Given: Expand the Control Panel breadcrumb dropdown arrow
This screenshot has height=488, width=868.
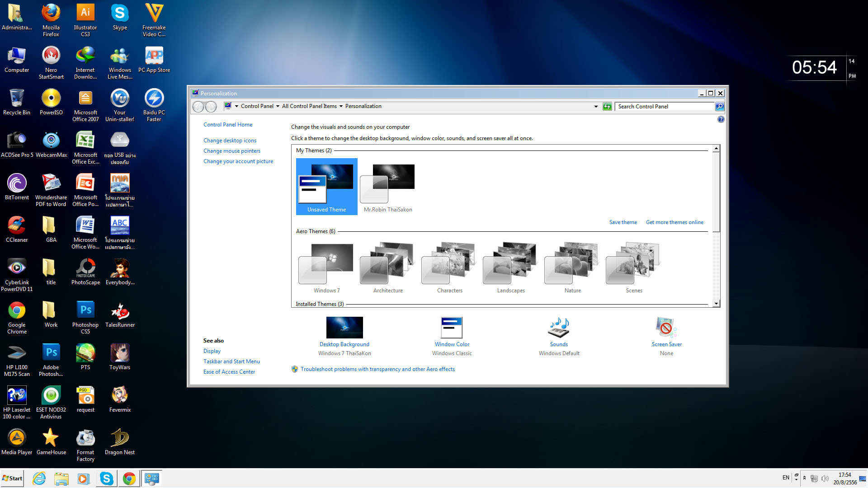Looking at the screenshot, I should pyautogui.click(x=278, y=107).
